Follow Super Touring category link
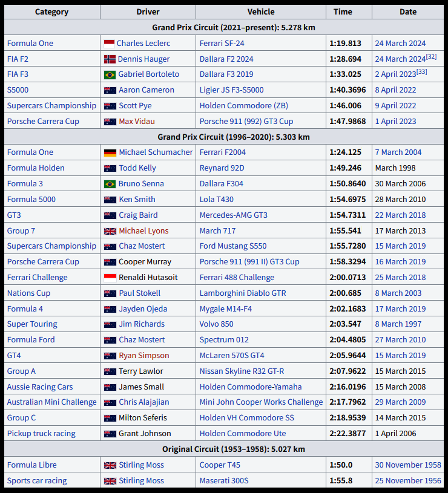Screen dimensions: 448x493 32,324
